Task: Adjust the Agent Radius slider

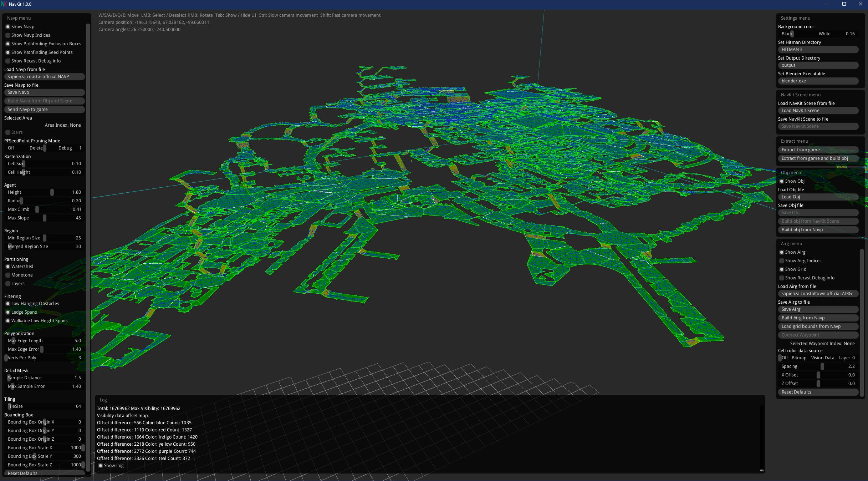Action: pyautogui.click(x=45, y=201)
